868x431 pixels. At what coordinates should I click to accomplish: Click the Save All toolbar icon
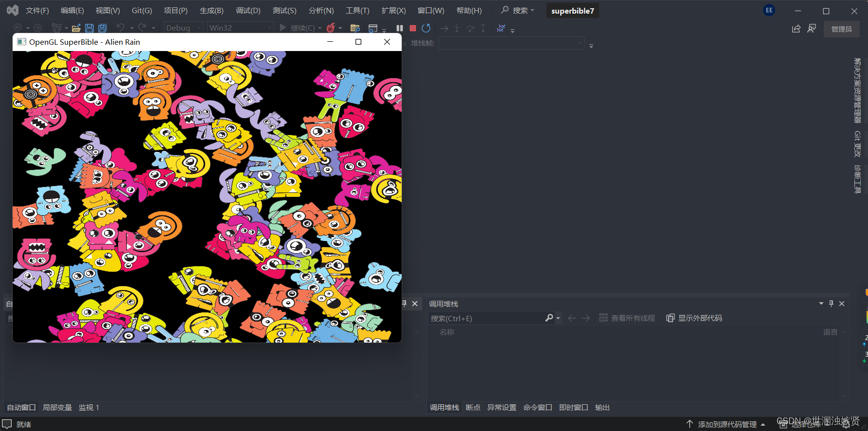[x=103, y=28]
